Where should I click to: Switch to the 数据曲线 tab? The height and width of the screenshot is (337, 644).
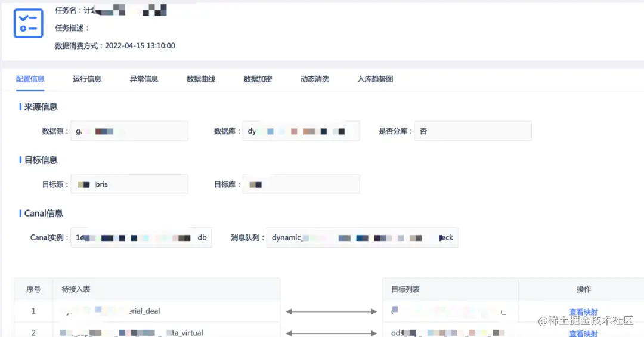click(201, 79)
